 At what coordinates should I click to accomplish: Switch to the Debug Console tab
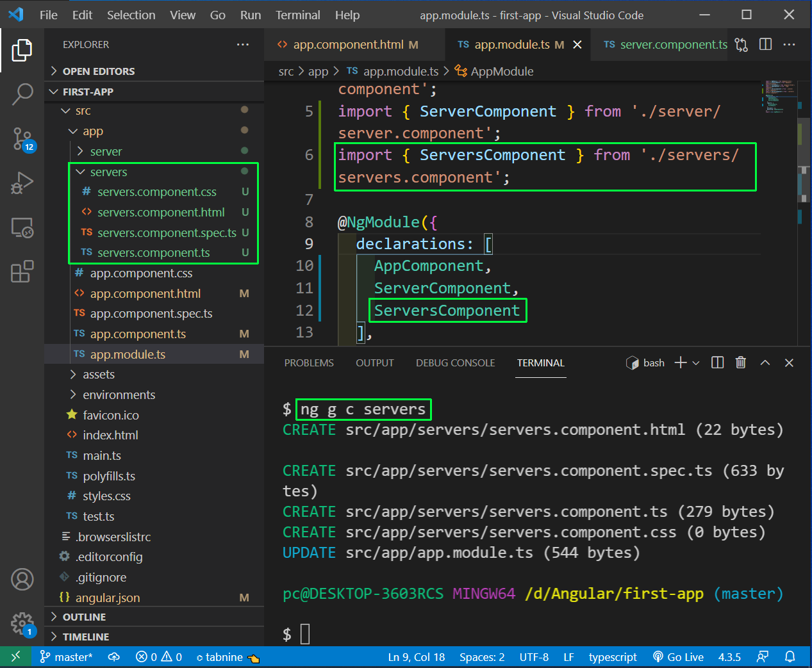click(455, 363)
